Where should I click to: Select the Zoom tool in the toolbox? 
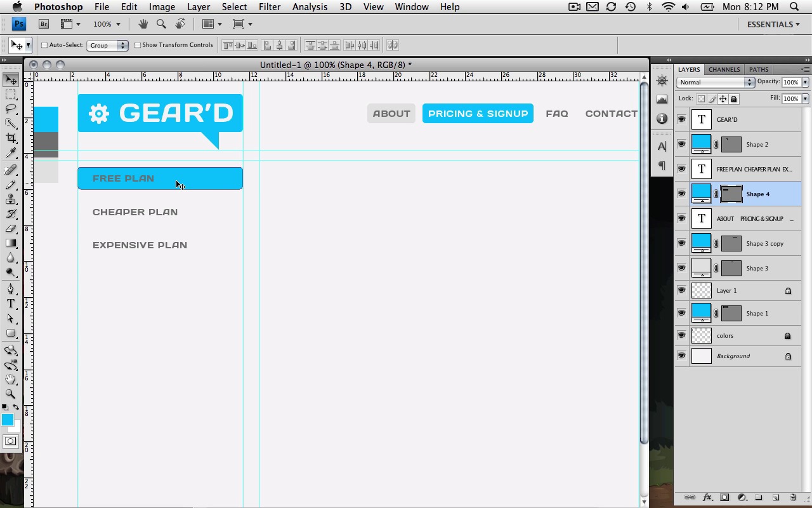(x=11, y=394)
